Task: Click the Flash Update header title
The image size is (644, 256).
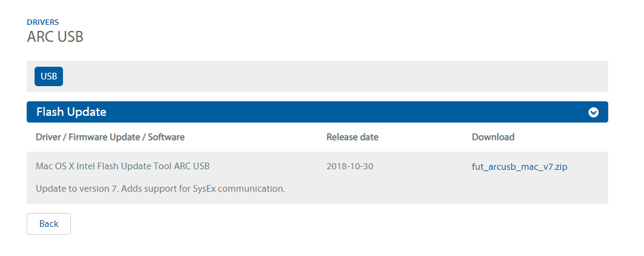Action: tap(71, 112)
